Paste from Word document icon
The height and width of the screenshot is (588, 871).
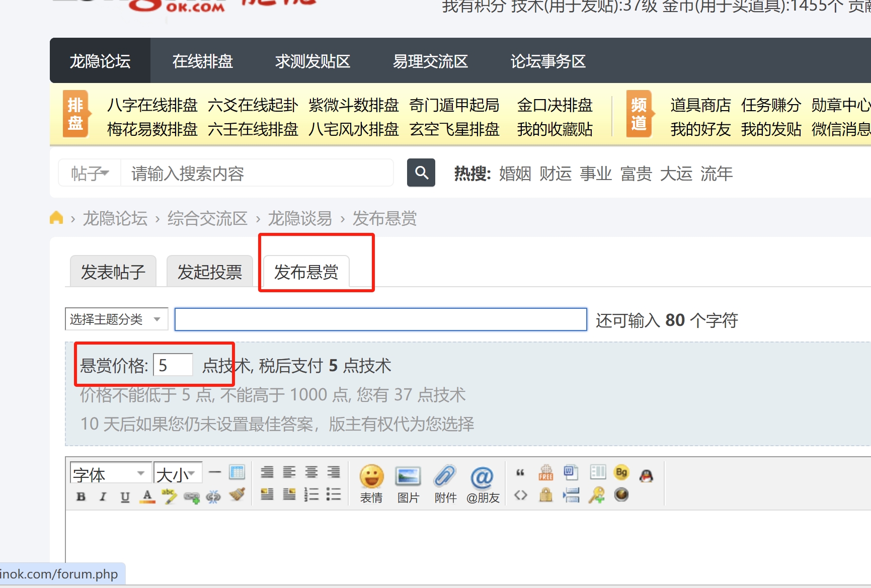[571, 472]
